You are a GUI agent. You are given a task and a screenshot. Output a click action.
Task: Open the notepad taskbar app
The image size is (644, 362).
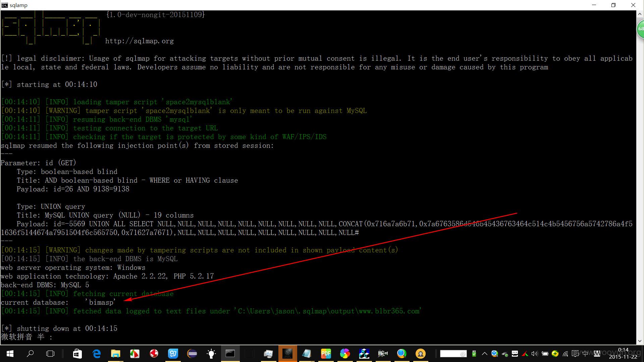tap(307, 354)
